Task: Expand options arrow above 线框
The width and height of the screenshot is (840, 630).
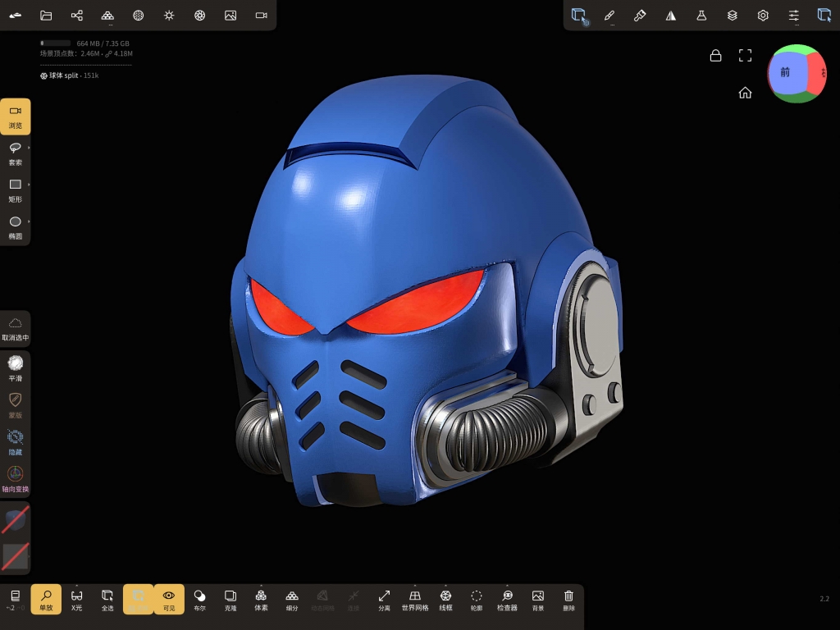Action: [x=445, y=586]
